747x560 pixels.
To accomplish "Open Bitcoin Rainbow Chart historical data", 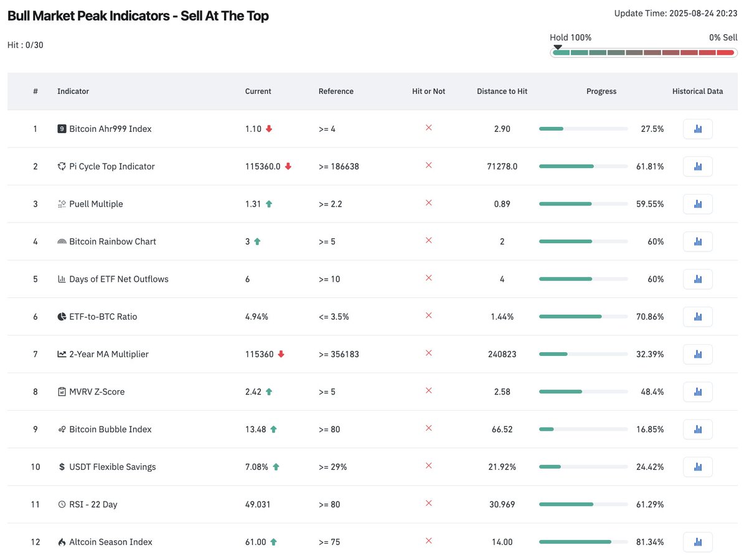I will coord(698,241).
